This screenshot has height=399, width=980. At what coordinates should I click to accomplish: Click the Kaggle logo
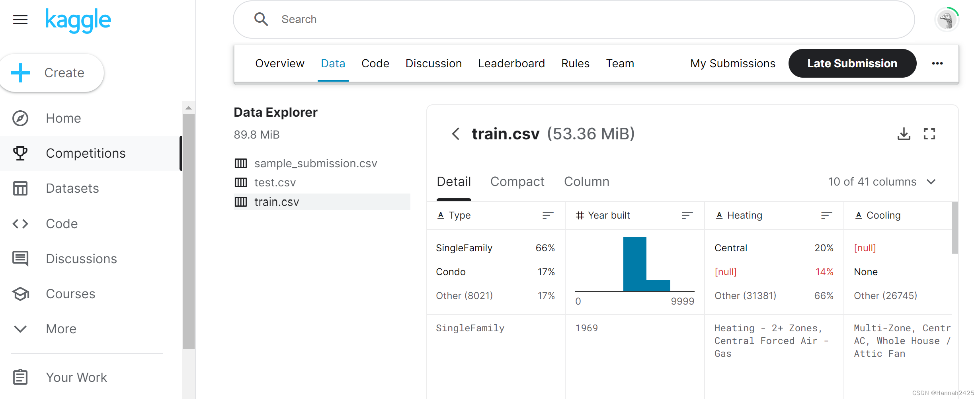(78, 21)
